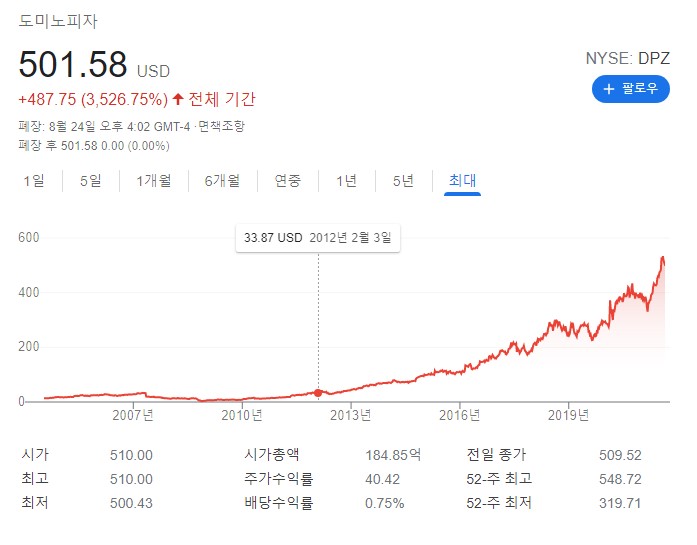Click the 2013년 axis label

point(350,415)
